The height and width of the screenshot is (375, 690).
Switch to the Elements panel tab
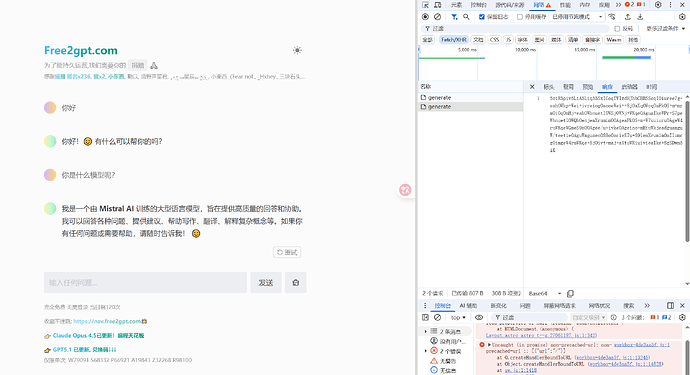(456, 5)
